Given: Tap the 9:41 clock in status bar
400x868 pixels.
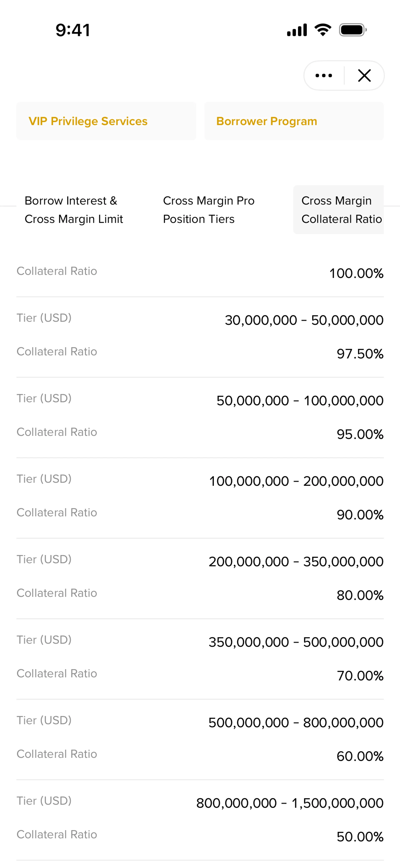Looking at the screenshot, I should coord(73,30).
